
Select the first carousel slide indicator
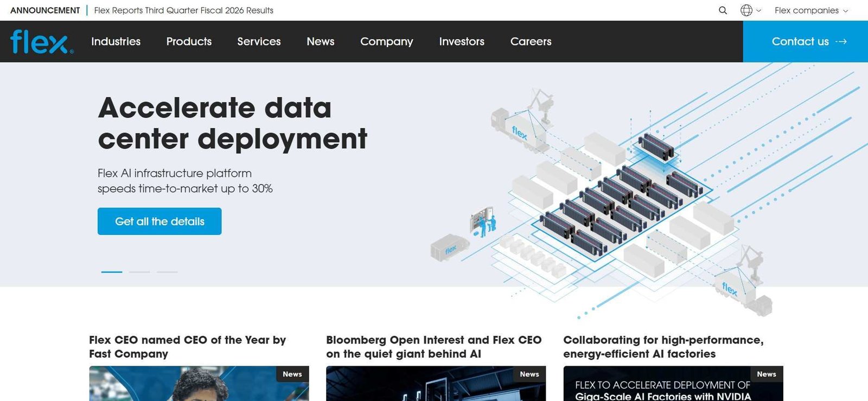(x=112, y=272)
